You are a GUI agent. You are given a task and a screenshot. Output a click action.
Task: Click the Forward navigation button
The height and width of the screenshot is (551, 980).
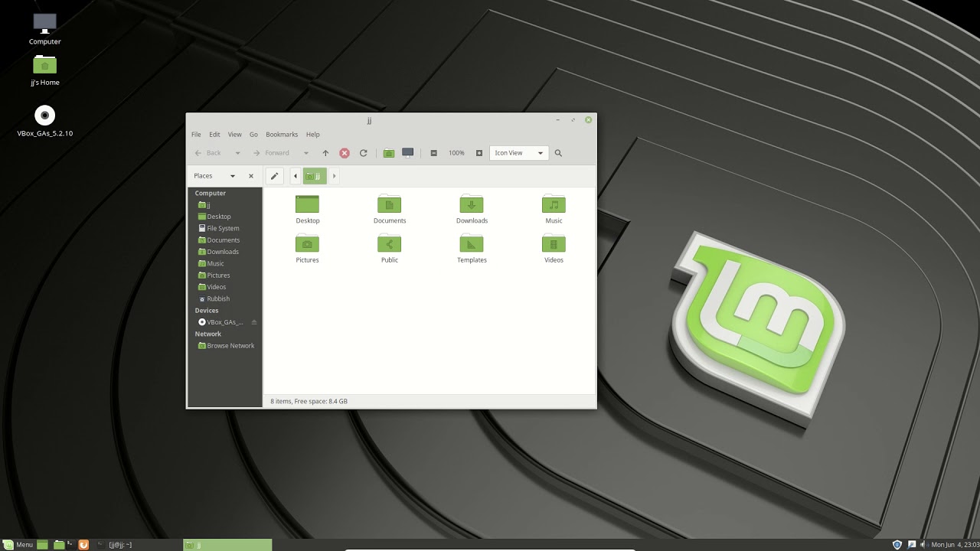point(271,153)
